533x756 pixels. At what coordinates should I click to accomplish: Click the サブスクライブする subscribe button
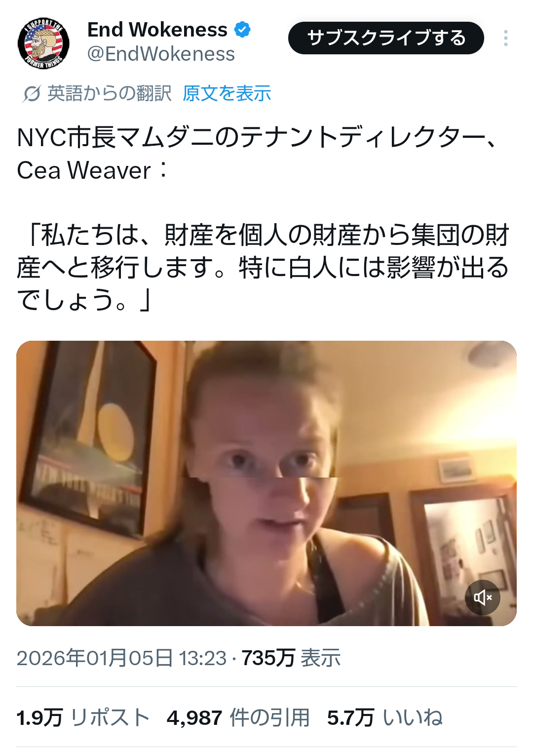coord(386,38)
